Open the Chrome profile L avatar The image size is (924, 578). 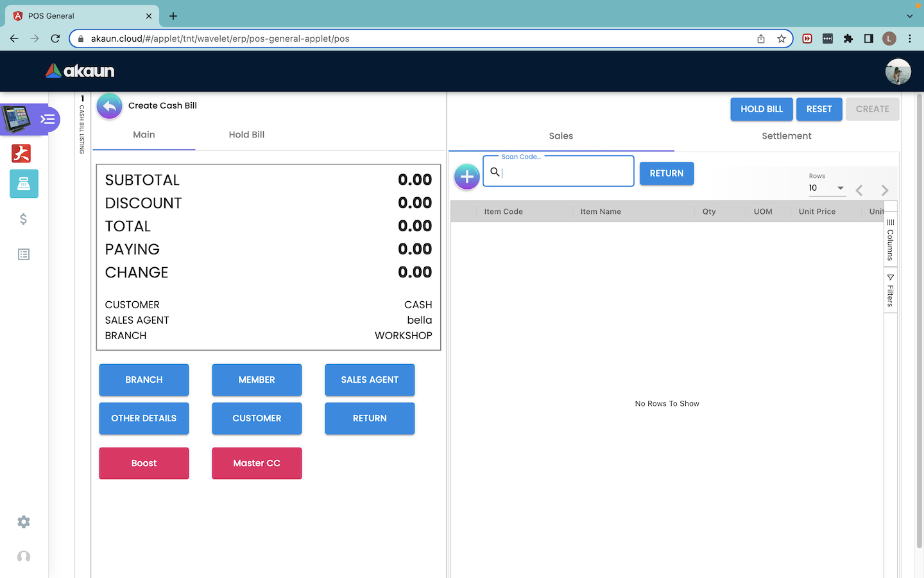(889, 39)
